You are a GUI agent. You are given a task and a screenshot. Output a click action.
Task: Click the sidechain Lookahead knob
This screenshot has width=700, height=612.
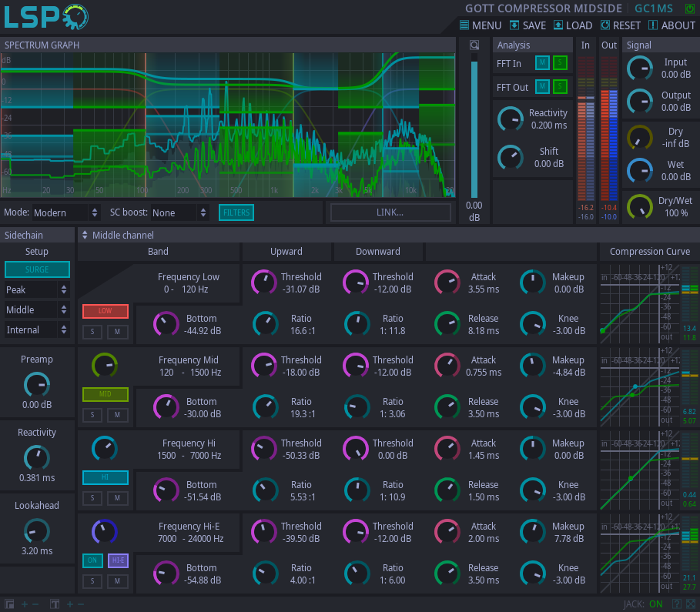click(37, 531)
